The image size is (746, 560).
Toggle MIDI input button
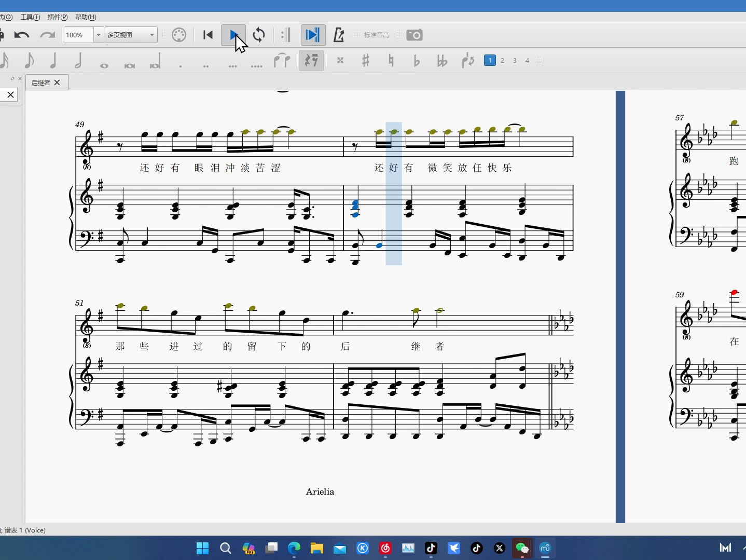[x=179, y=35]
